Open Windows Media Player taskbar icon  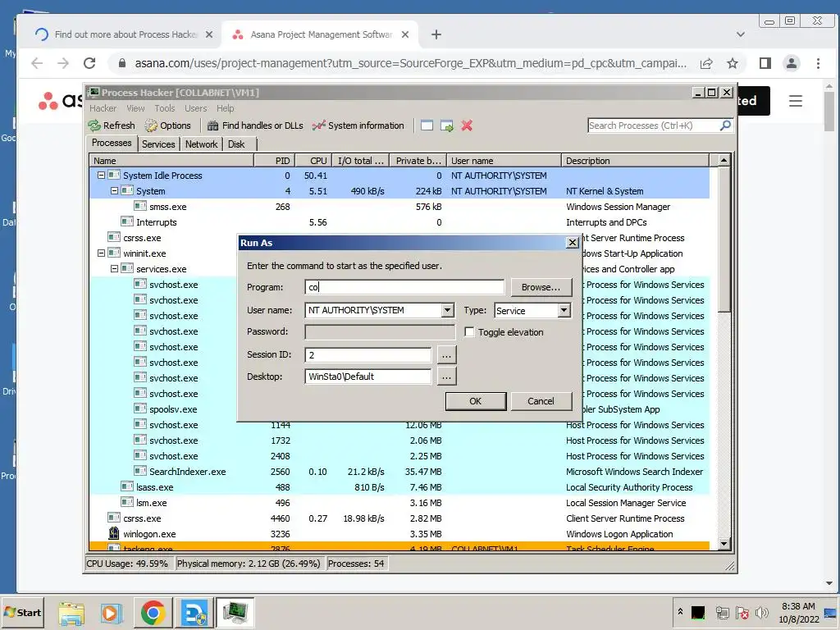112,613
